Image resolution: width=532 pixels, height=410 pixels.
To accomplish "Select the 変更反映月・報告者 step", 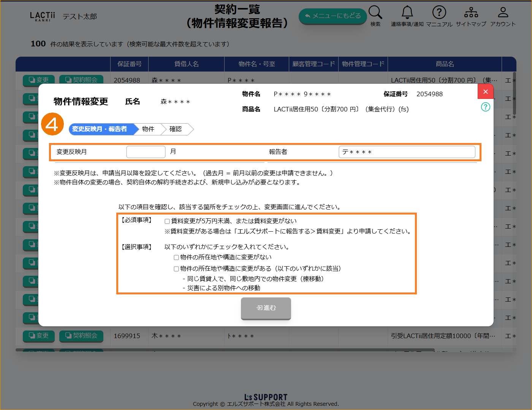I will pos(100,129).
